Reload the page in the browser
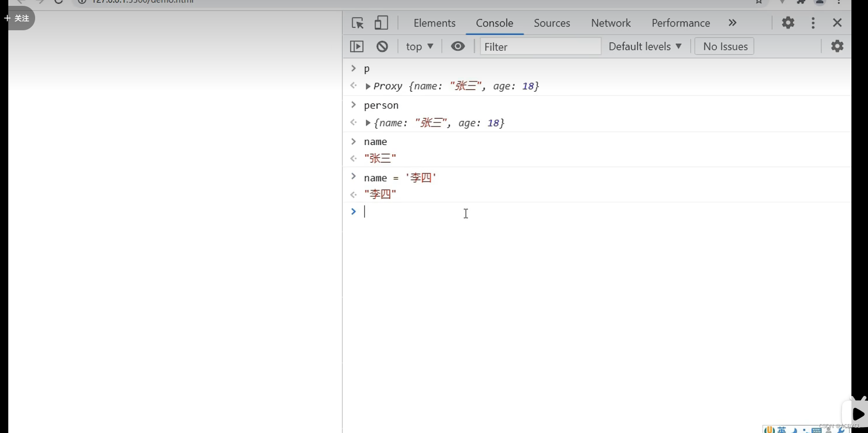Screen dimensions: 868x433 [59, 1]
